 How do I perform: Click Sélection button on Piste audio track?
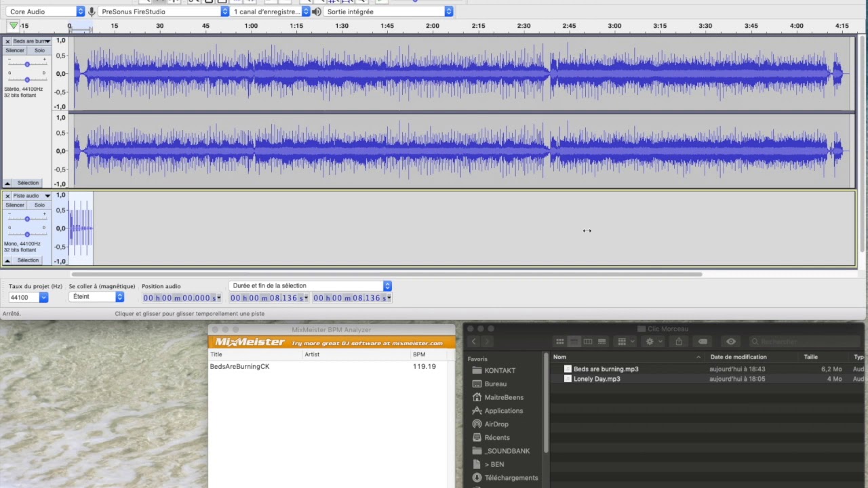(x=28, y=260)
